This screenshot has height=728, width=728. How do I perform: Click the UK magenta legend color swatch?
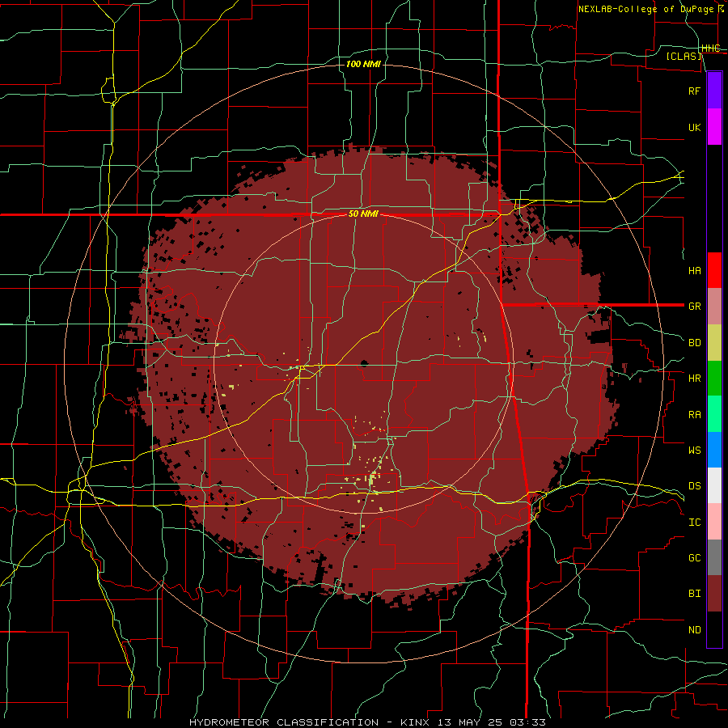tap(714, 127)
